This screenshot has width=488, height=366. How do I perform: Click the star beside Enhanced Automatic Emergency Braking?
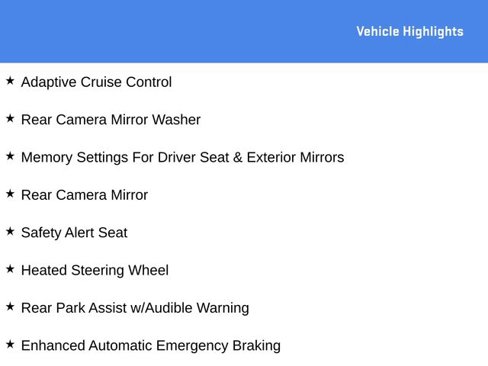(x=10, y=344)
